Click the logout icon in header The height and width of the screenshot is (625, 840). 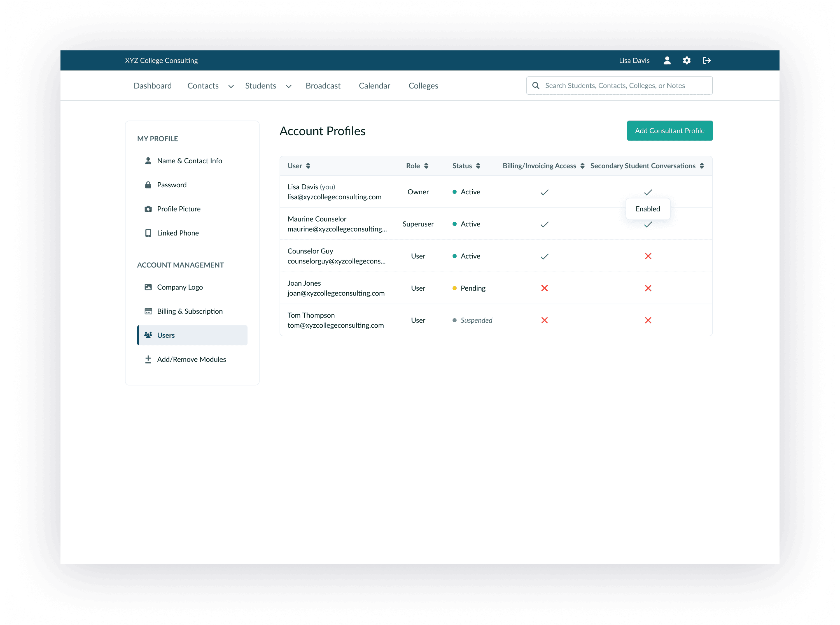[706, 60]
